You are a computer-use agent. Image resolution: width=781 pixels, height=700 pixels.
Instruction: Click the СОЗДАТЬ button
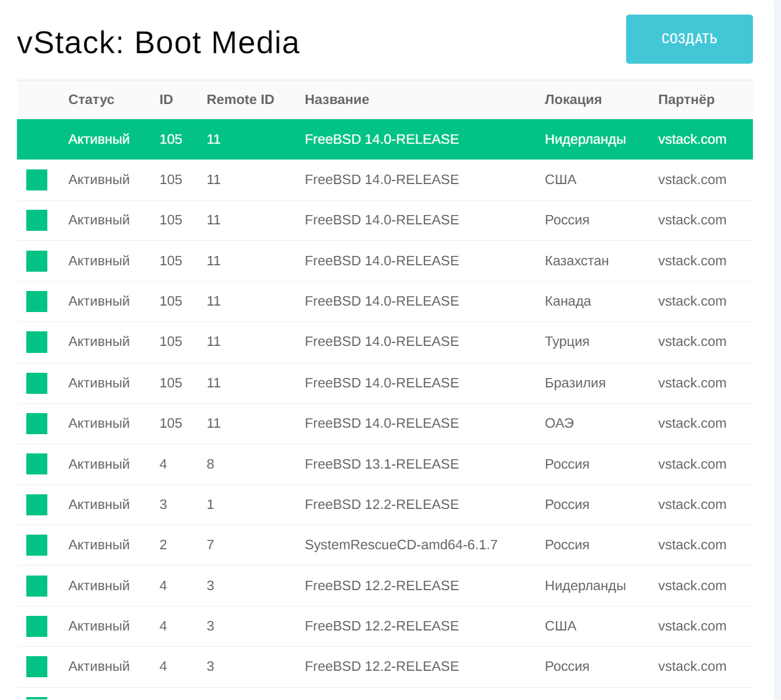click(x=689, y=39)
